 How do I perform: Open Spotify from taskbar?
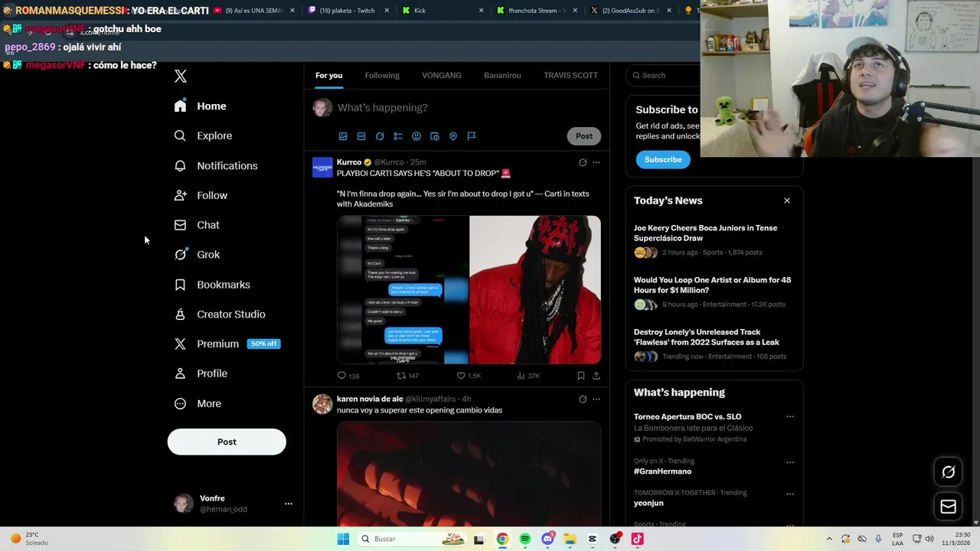[524, 539]
